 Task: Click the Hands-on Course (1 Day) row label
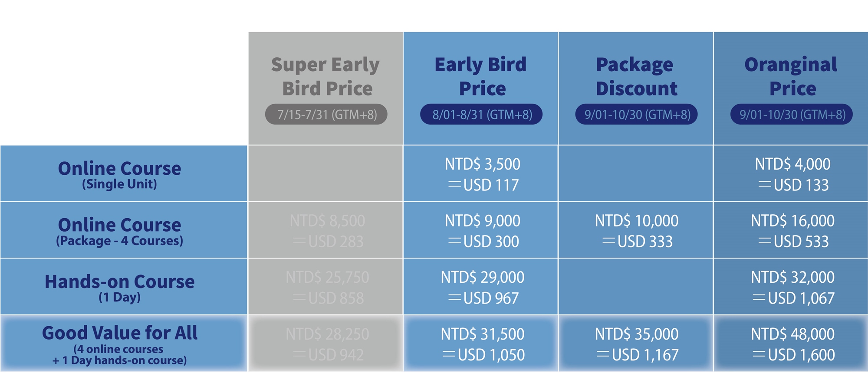(x=119, y=287)
